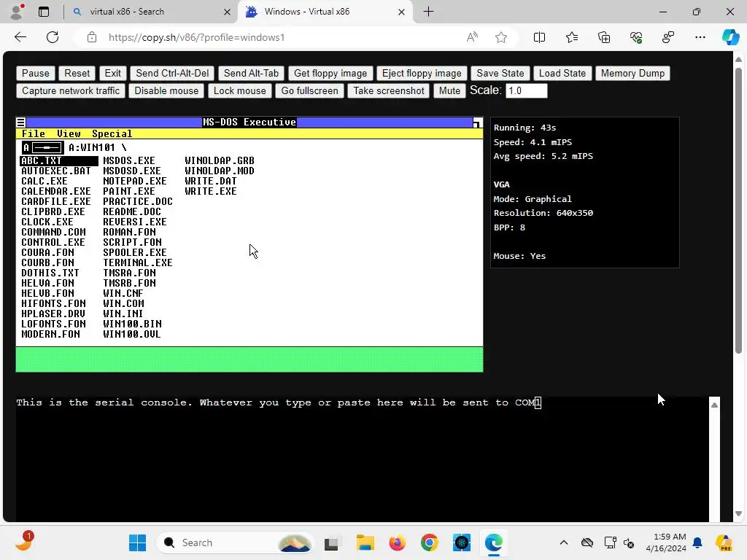
Task: Select PAINT.EXE file
Action: (129, 192)
